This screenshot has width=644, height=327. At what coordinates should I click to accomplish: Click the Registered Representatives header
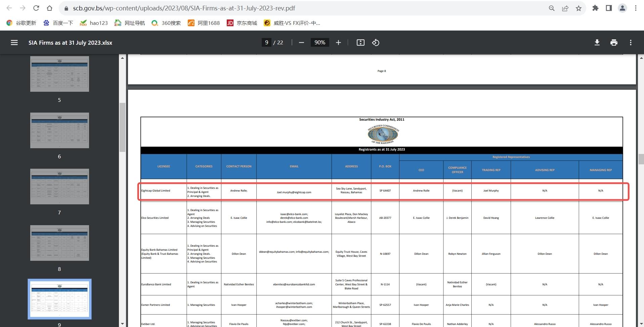pyautogui.click(x=511, y=157)
